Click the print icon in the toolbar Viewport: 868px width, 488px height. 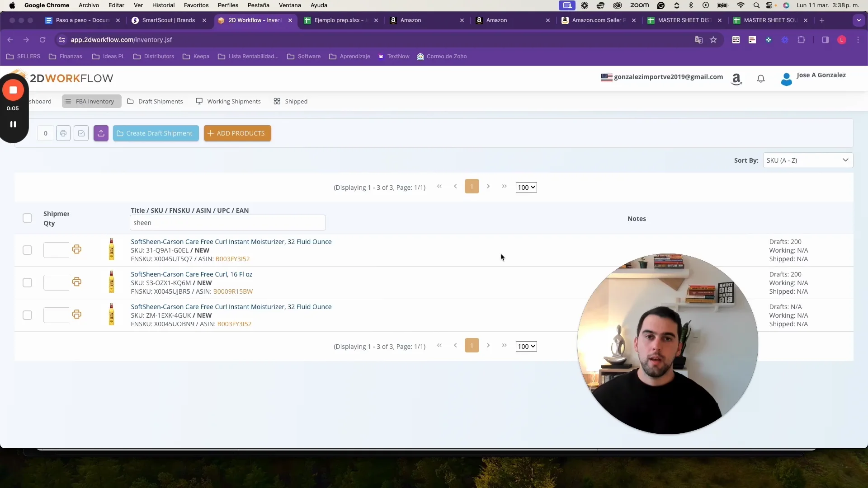[63, 133]
